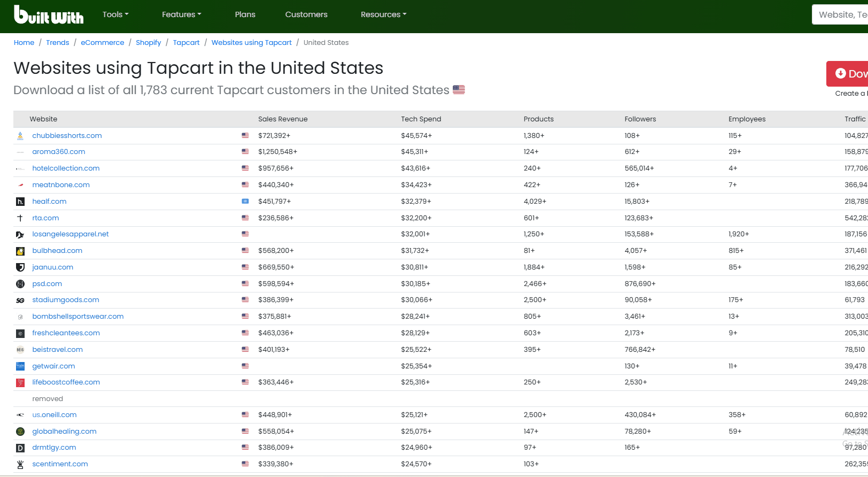Open the eCommerce breadcrumb link
Screen dimensions: 868x477
pos(103,43)
